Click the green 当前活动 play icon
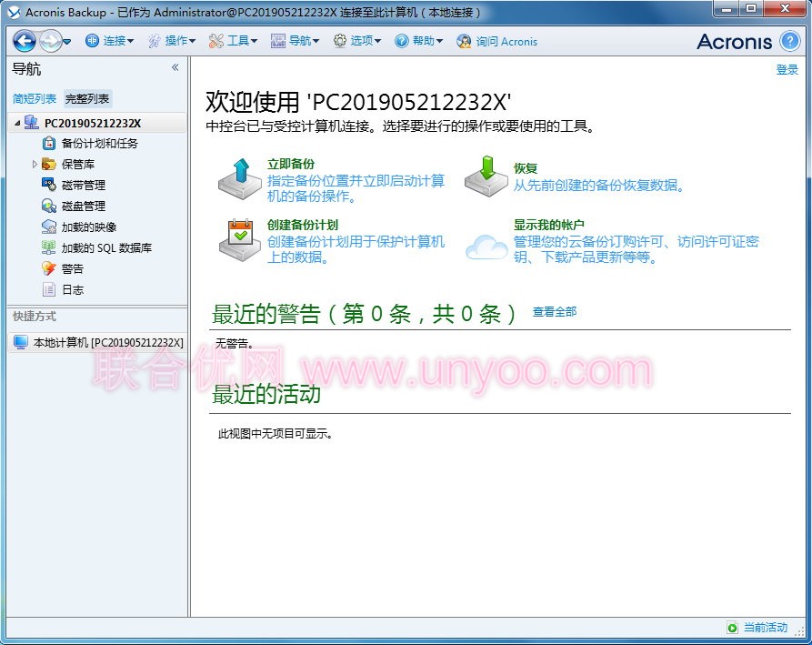 [732, 628]
